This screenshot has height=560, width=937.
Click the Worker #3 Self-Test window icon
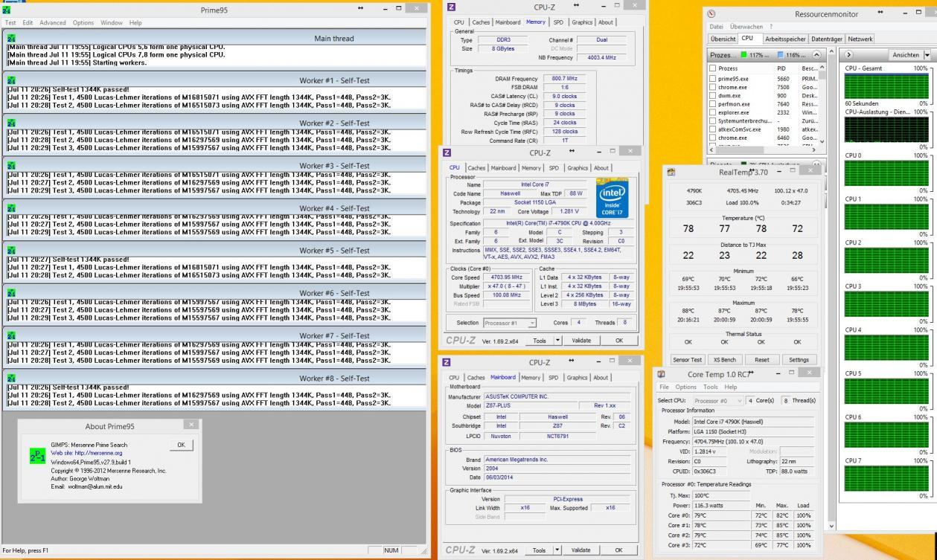[x=11, y=166]
